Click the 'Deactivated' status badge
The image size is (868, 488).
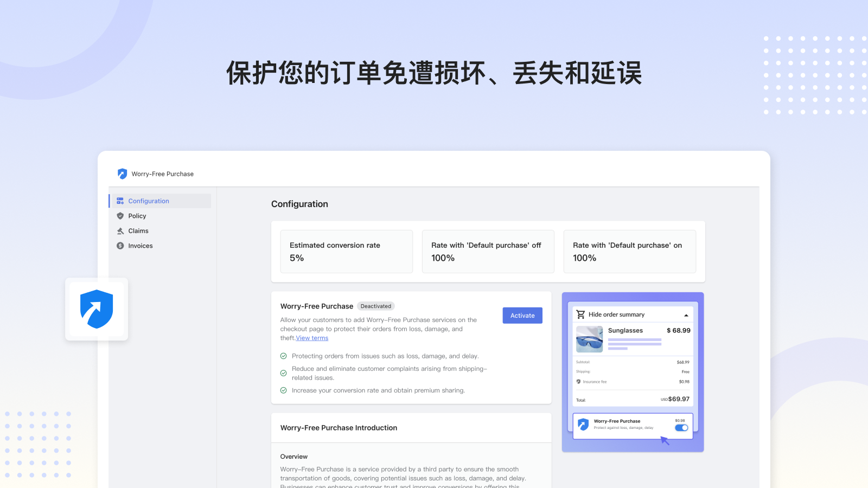click(x=376, y=306)
